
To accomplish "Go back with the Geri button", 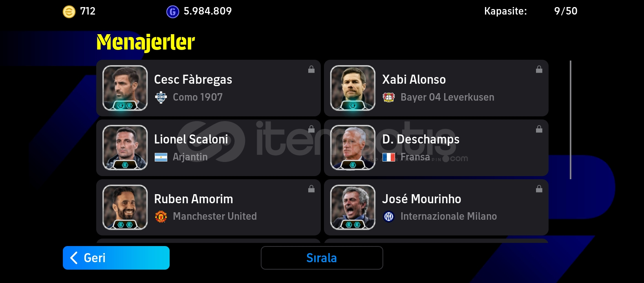I will (x=116, y=258).
